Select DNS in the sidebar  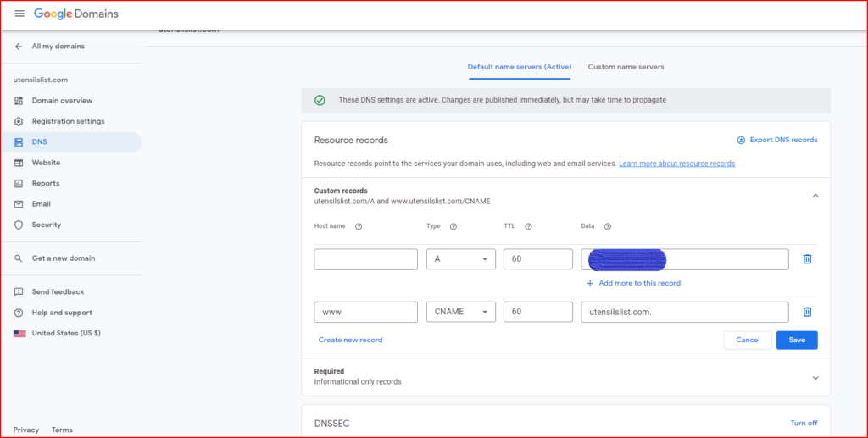(x=71, y=142)
